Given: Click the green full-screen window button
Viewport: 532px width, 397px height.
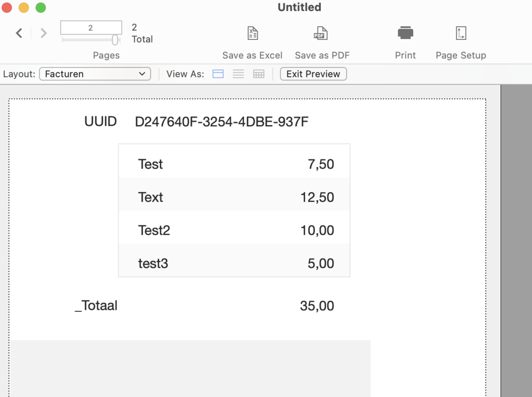Looking at the screenshot, I should (x=40, y=7).
